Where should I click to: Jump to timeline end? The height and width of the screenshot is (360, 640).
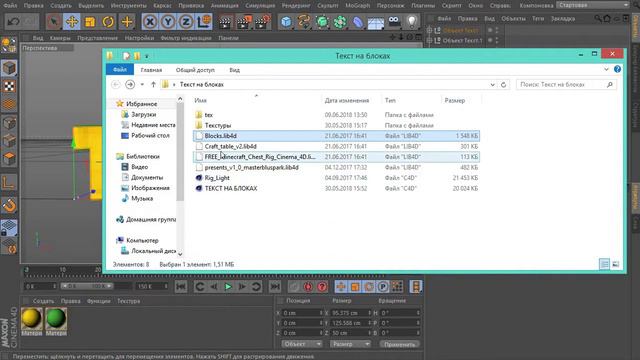coord(275,287)
